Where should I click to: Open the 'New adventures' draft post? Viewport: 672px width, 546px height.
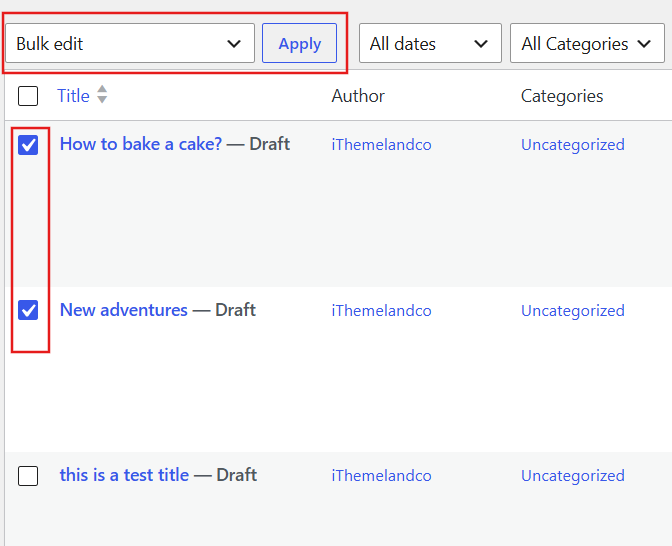tap(124, 310)
